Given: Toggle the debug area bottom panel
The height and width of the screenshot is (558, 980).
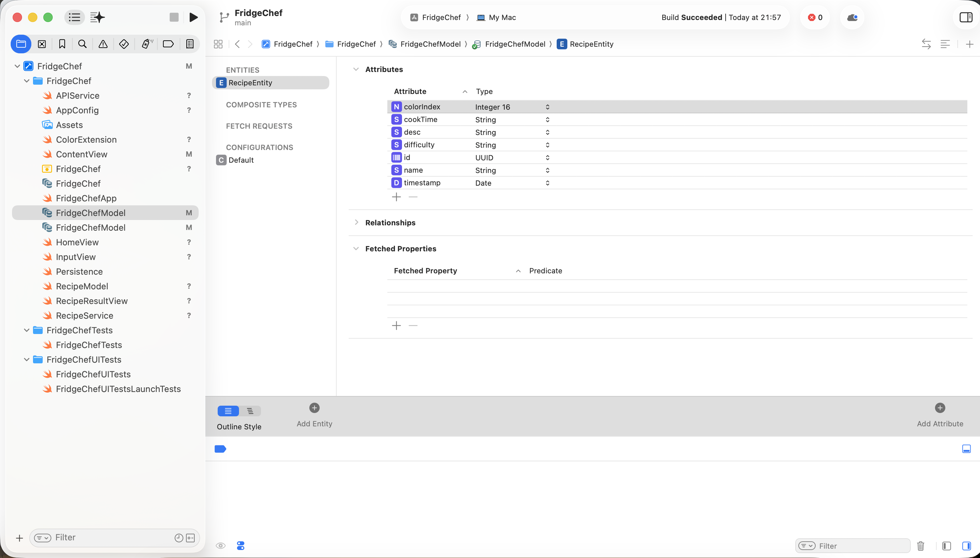Looking at the screenshot, I should point(966,449).
